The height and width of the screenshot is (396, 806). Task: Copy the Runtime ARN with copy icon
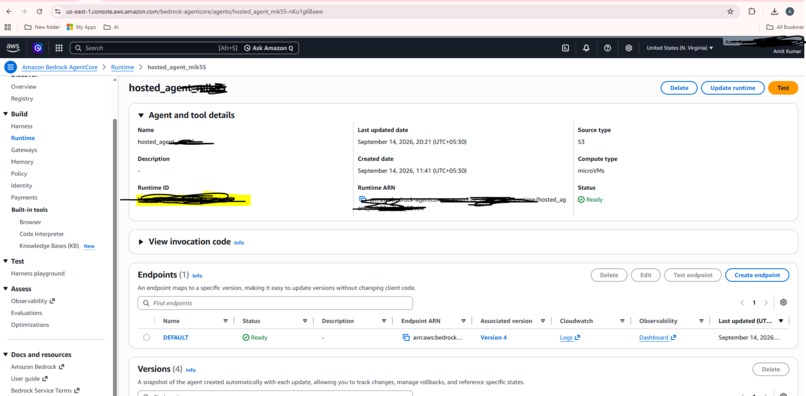pos(362,199)
